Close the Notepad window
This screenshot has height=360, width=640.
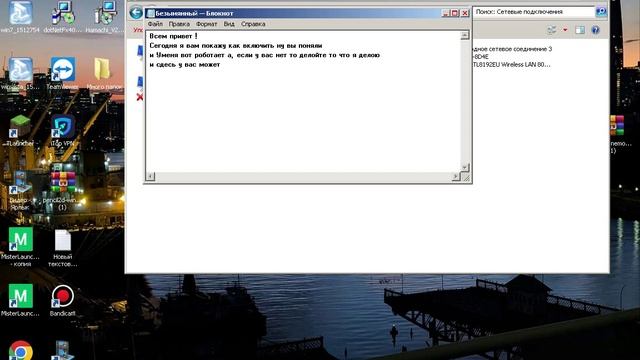464,13
